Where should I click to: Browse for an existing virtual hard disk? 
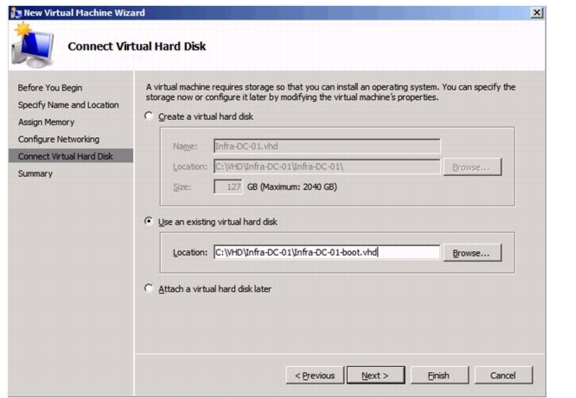[472, 253]
